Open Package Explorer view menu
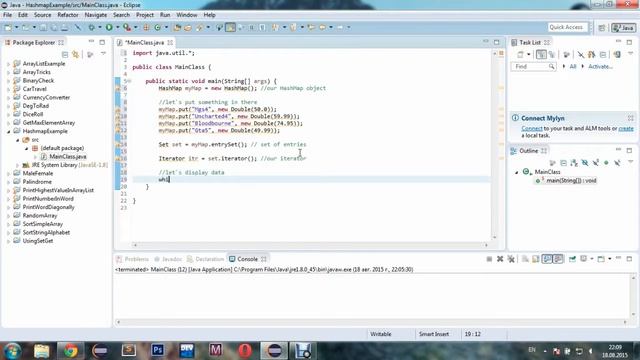 coord(103,54)
